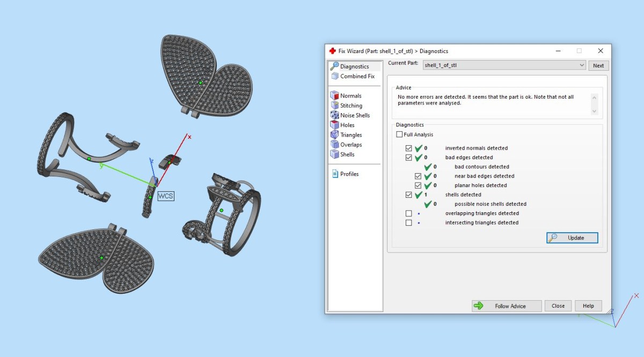Select the Stitching tool icon
Image resolution: width=644 pixels, height=357 pixels.
334,106
